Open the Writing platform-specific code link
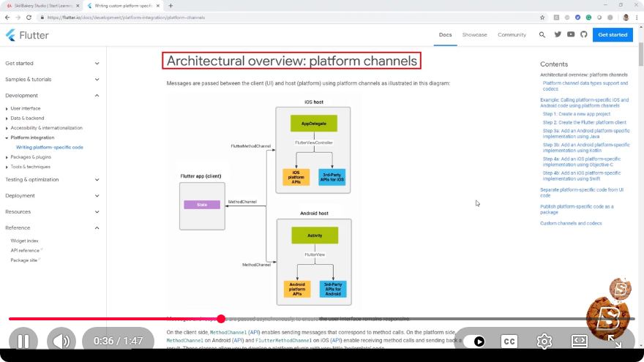Image resolution: width=644 pixels, height=362 pixels. [49, 147]
